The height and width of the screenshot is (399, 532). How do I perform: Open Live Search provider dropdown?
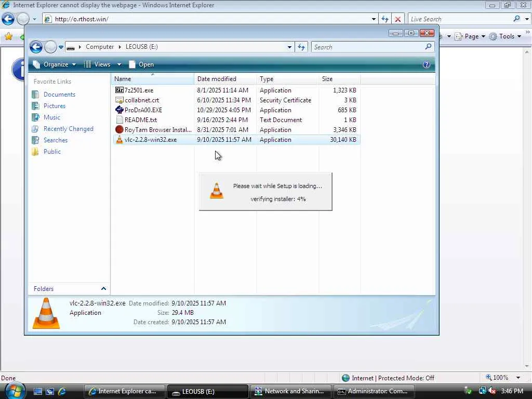pyautogui.click(x=527, y=19)
